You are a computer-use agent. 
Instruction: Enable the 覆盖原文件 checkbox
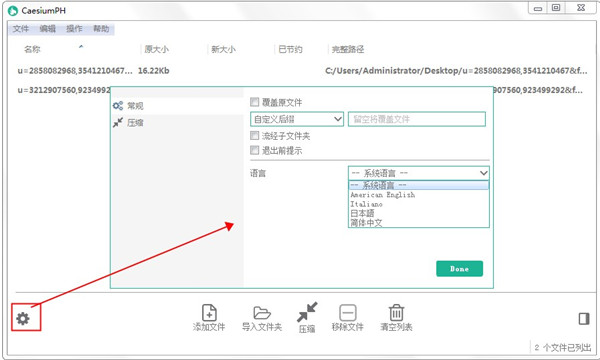pos(254,102)
